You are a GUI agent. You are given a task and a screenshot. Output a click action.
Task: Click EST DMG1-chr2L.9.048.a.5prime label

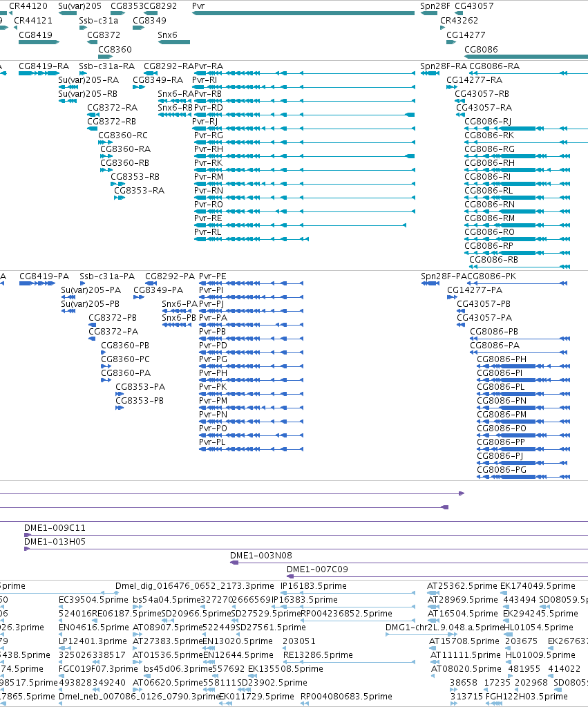pos(444,628)
